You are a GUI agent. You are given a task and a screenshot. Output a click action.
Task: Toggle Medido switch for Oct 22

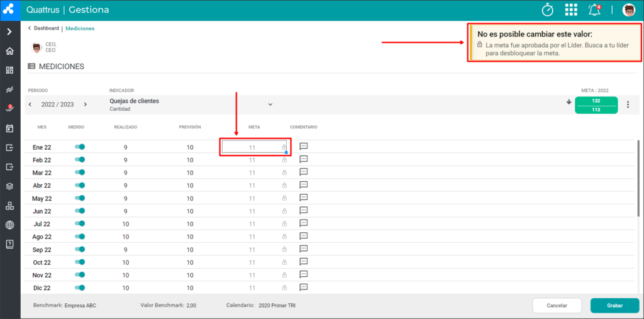pos(80,262)
